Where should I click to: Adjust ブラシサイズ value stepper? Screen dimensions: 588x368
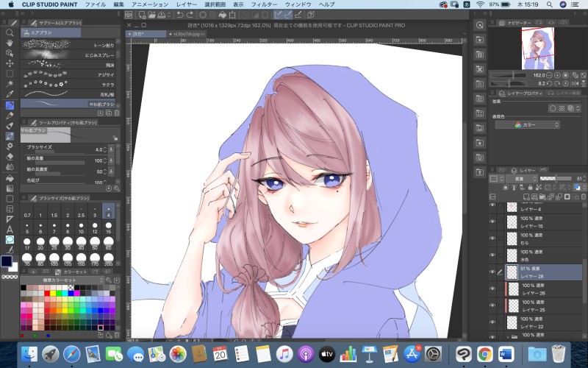coord(104,149)
